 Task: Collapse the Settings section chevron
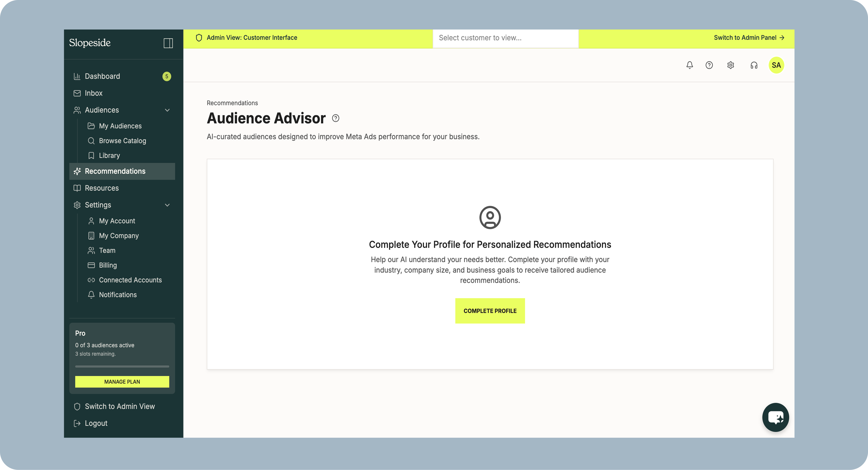tap(167, 205)
